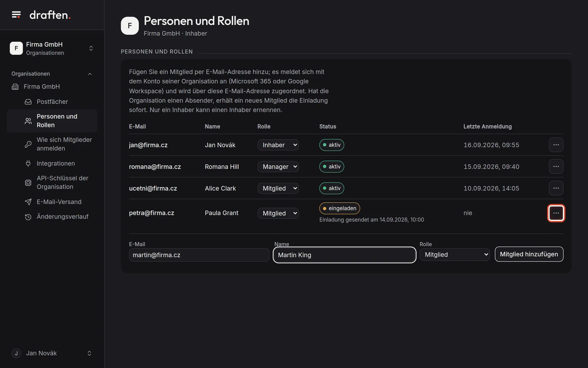Click the invitation sent note for Paula Grant
Image resolution: width=588 pixels, height=368 pixels.
pyautogui.click(x=372, y=220)
